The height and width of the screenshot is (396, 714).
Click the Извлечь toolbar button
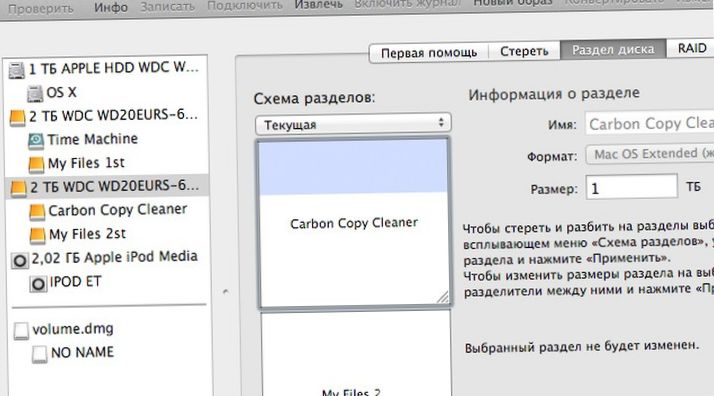pos(318,5)
